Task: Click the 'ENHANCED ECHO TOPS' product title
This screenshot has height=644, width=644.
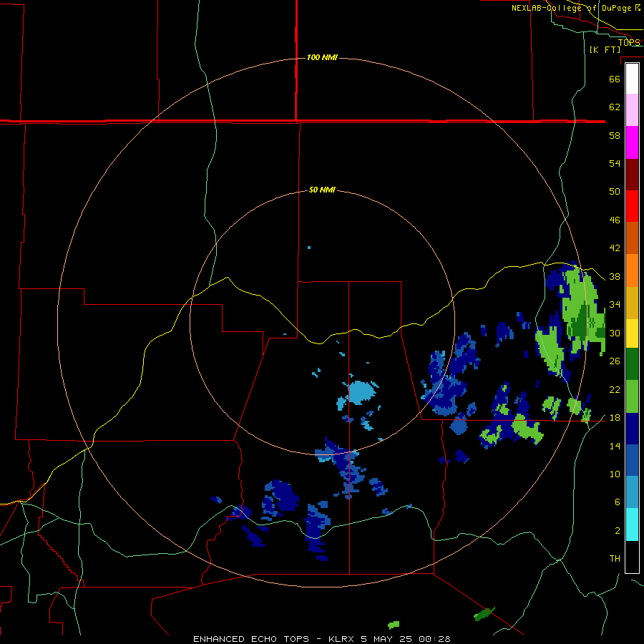Action: 251,639
